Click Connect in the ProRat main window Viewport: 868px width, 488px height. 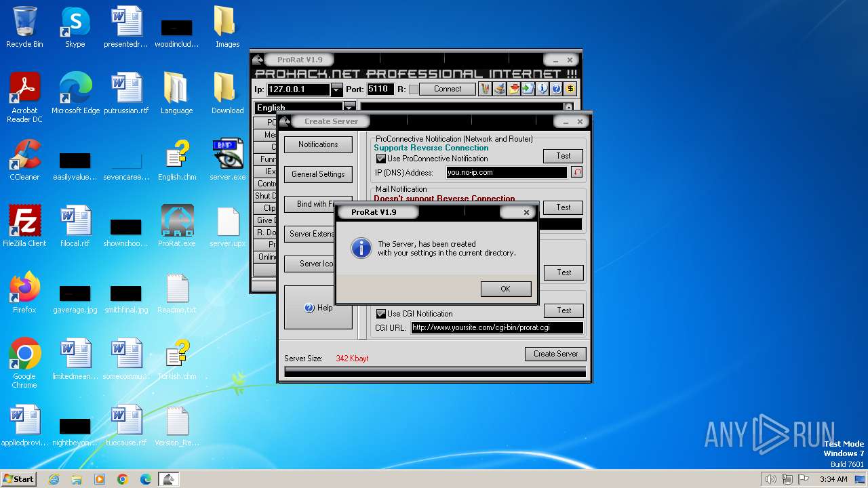[x=448, y=89]
